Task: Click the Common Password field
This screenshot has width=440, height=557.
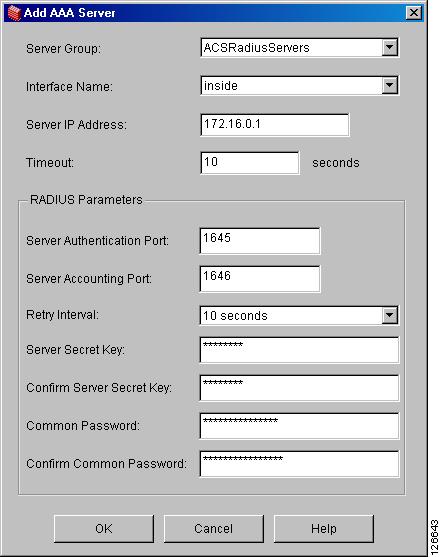Action: (x=299, y=426)
